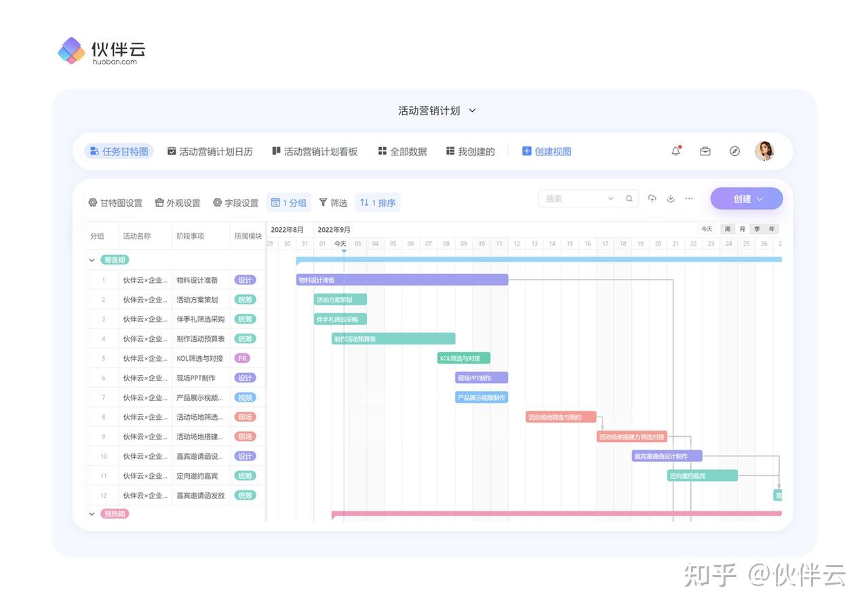The height and width of the screenshot is (609, 868).
Task: Open 甘特图设置 Gantt settings
Action: click(115, 203)
